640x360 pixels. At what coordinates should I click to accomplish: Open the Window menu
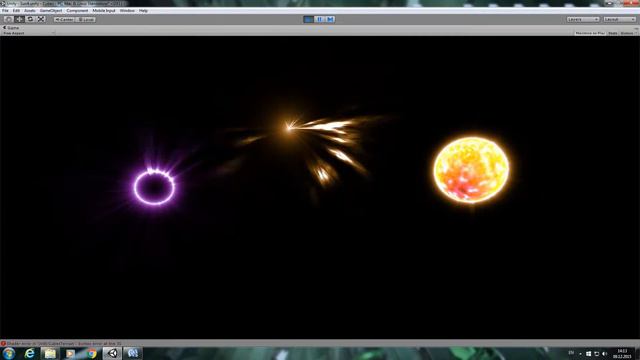tap(127, 11)
